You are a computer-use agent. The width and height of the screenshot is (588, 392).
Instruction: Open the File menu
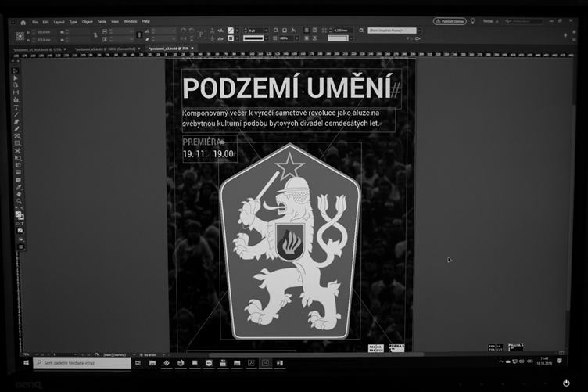[35, 22]
